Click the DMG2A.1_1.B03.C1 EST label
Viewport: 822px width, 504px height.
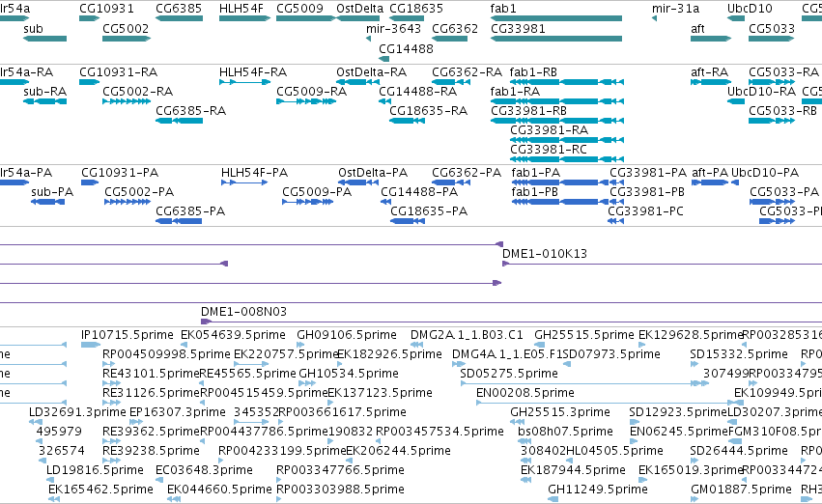467,335
